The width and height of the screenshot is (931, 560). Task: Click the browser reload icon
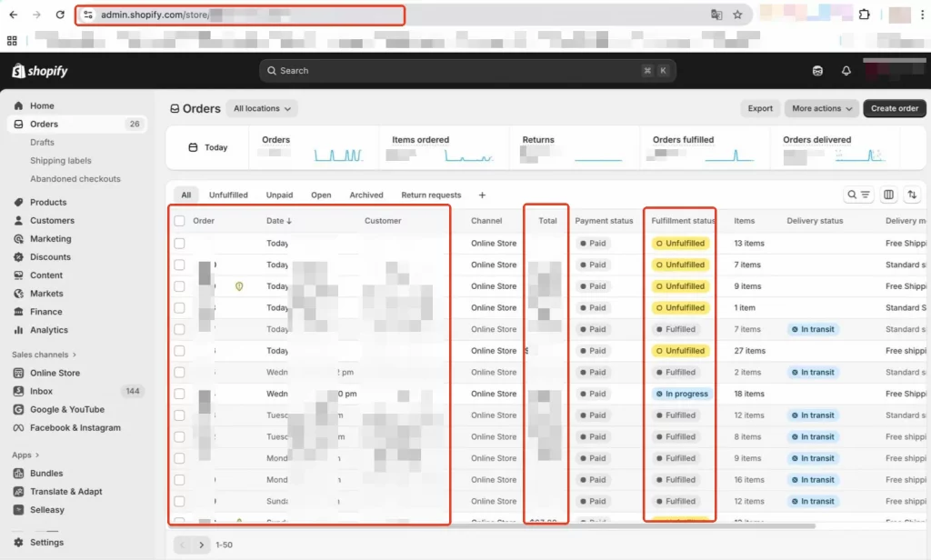click(x=60, y=15)
